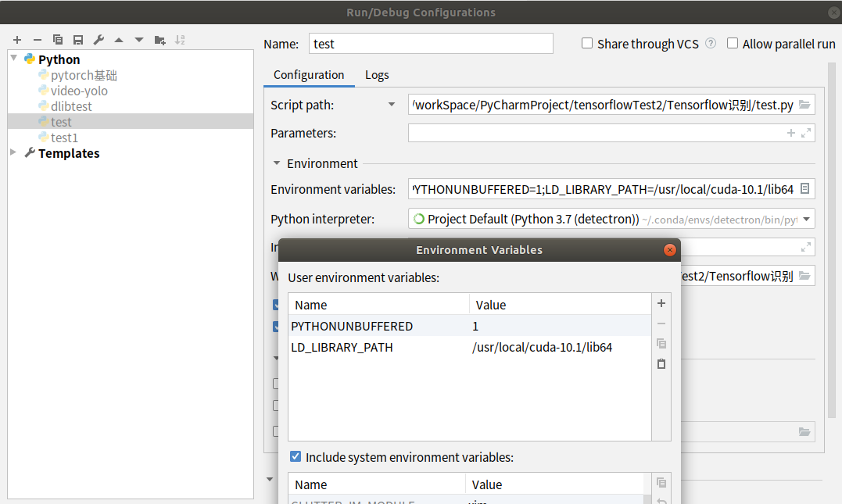Toggle Allow parallel run checkbox
Viewport: 842px width, 504px height.
(733, 44)
